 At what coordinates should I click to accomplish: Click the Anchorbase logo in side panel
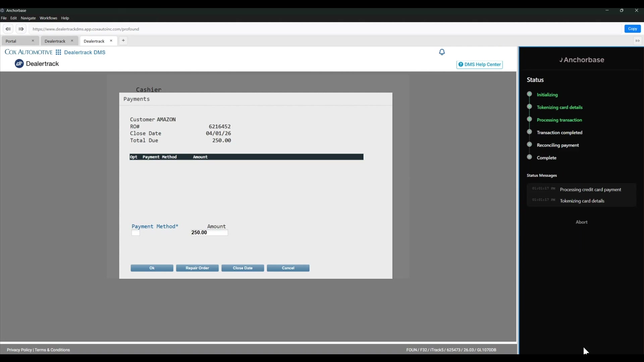[x=582, y=60]
